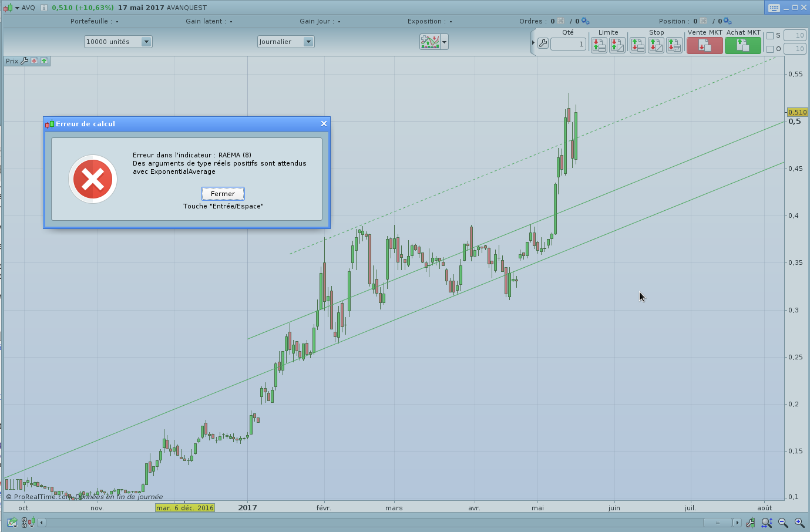
Task: Open orders settings gear icon
Action: point(585,21)
